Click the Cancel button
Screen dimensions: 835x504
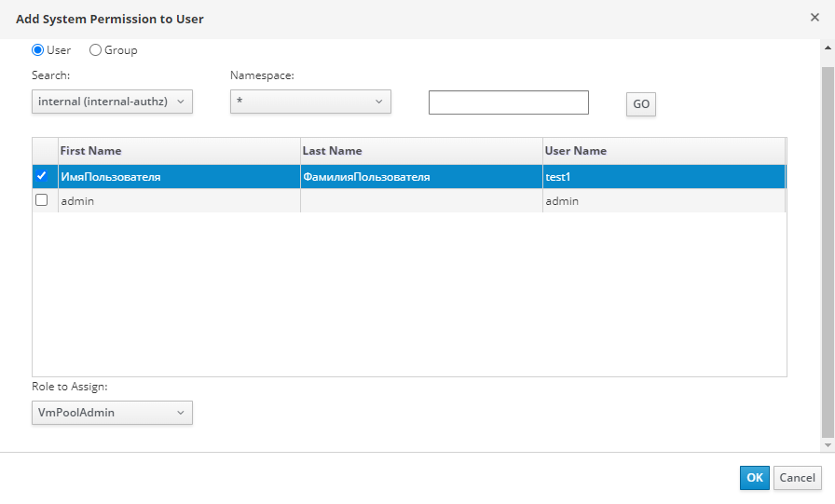797,478
